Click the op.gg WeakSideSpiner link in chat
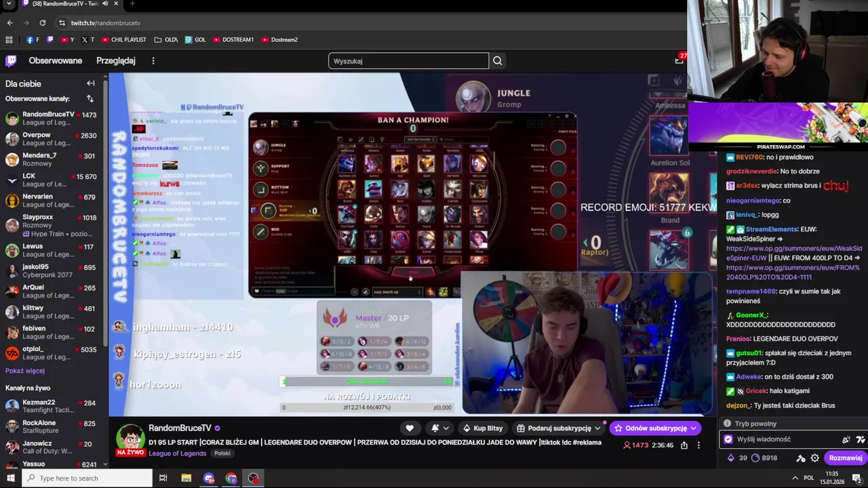The image size is (868, 488). click(794, 253)
